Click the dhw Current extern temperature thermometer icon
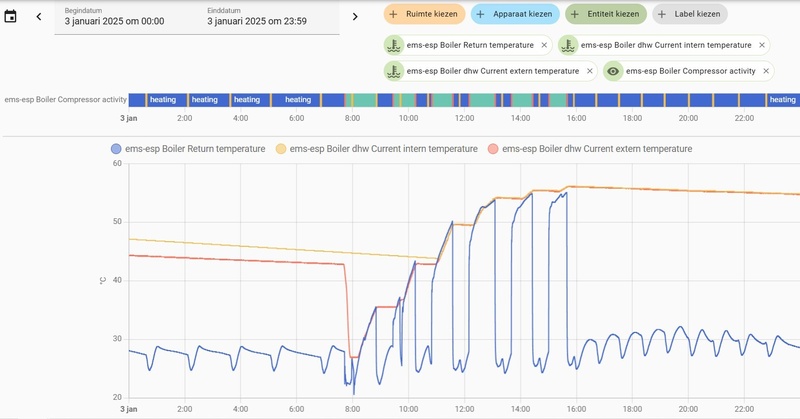This screenshot has height=419, width=800. click(396, 71)
